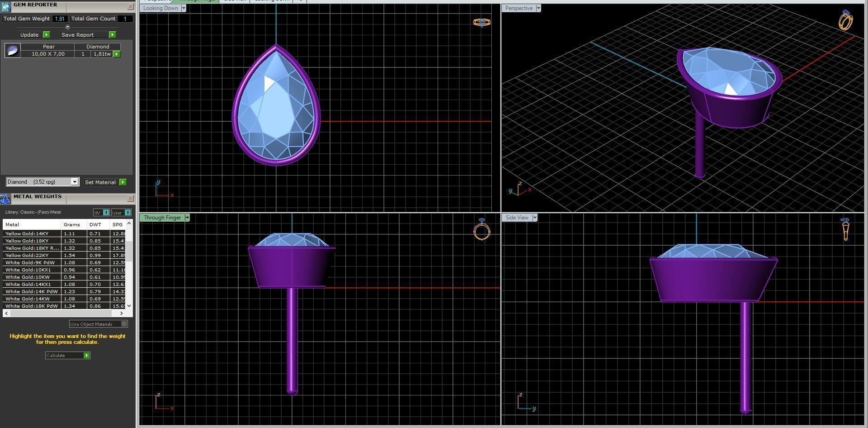
Task: Click the Through Finger viewport label
Action: tap(162, 218)
